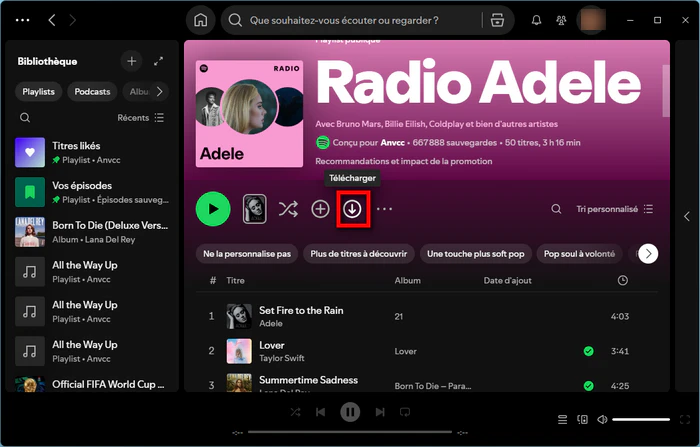The image size is (700, 447).
Task: Open more options next to download
Action: coord(384,209)
